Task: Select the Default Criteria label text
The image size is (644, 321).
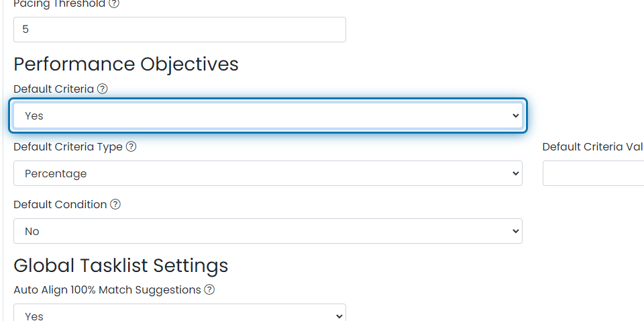Action: coord(54,89)
